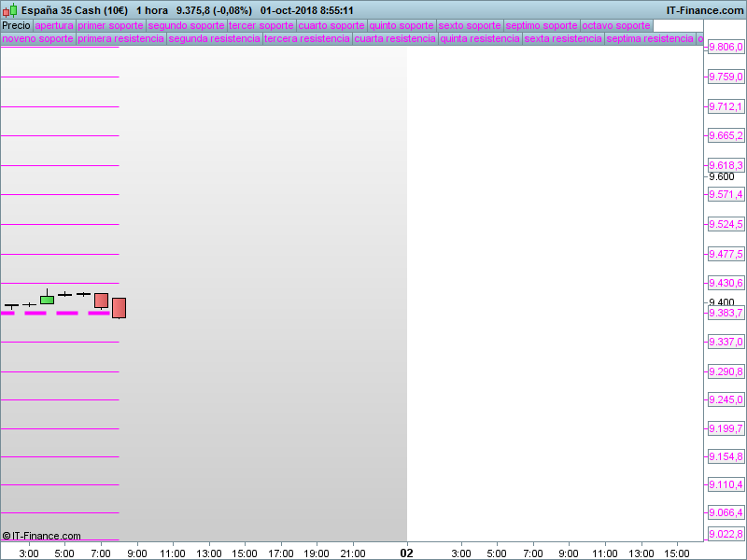This screenshot has height=560, width=747.
Task: Click the candlestick chart icon in title bar
Action: tap(10, 9)
